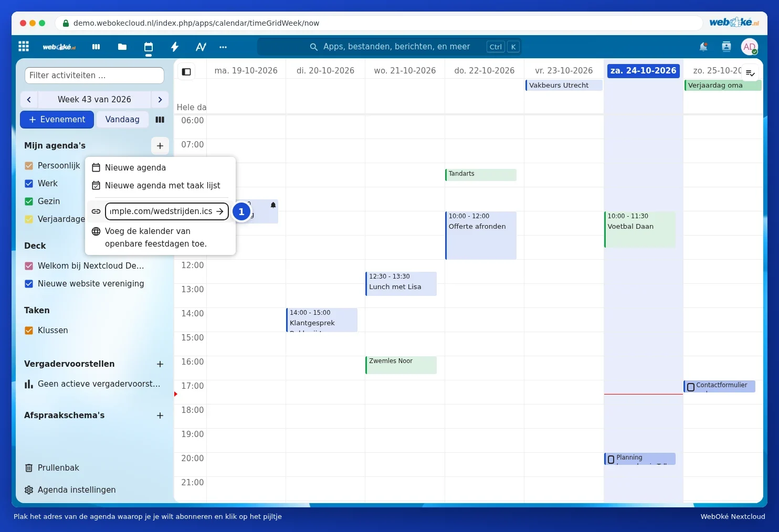Viewport: 779px width, 532px height.
Task: Check the Contactformulier task box
Action: click(x=691, y=387)
